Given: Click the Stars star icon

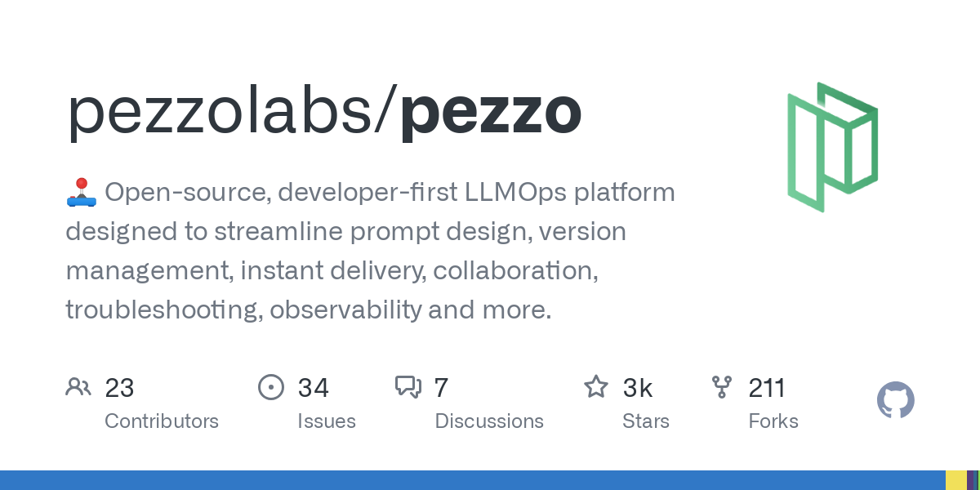Looking at the screenshot, I should coord(595,386).
